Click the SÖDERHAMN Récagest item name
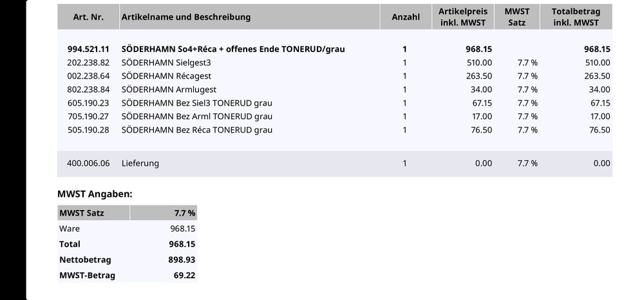This screenshot has width=644, height=300. (166, 76)
